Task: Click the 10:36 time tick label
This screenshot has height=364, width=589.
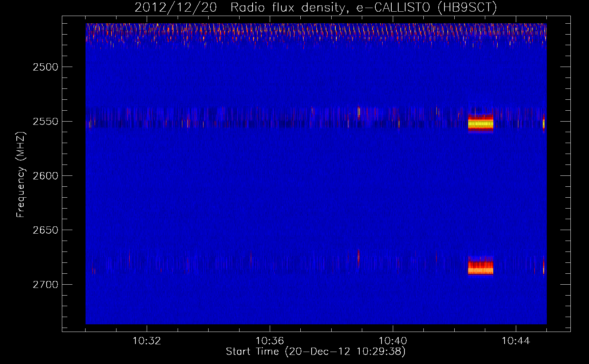Action: point(270,341)
